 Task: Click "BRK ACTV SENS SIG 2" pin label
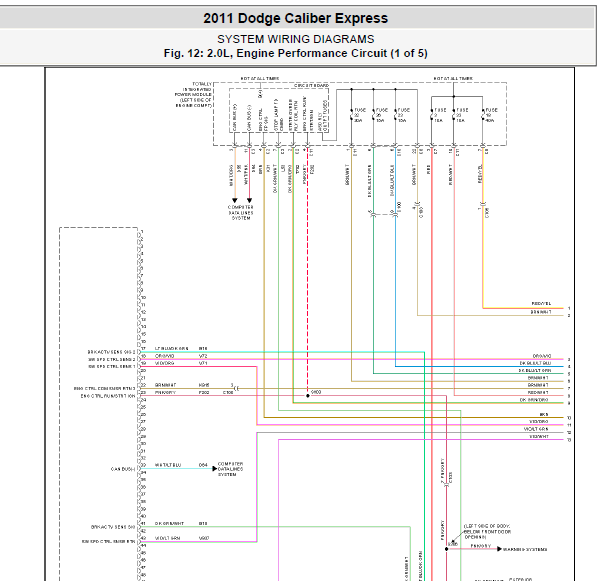(x=111, y=352)
